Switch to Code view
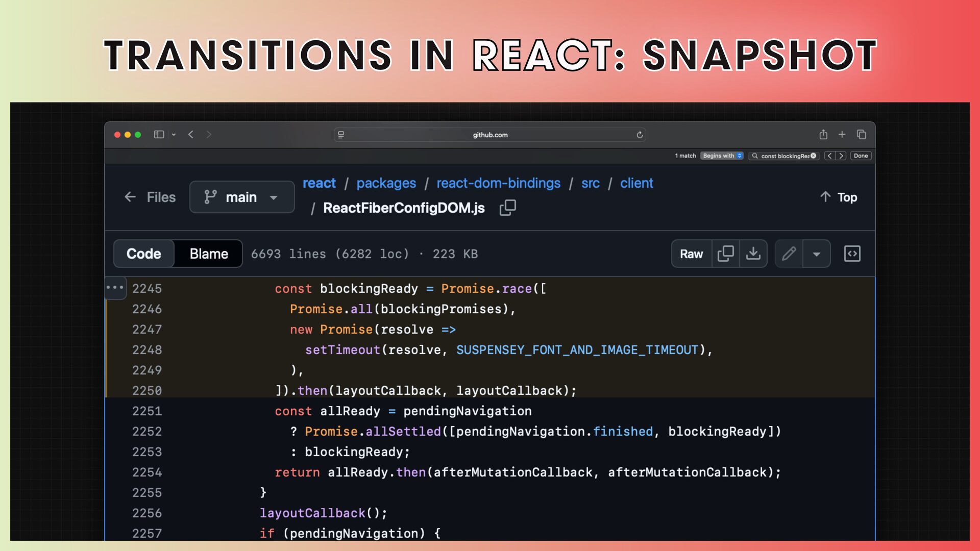 point(143,254)
